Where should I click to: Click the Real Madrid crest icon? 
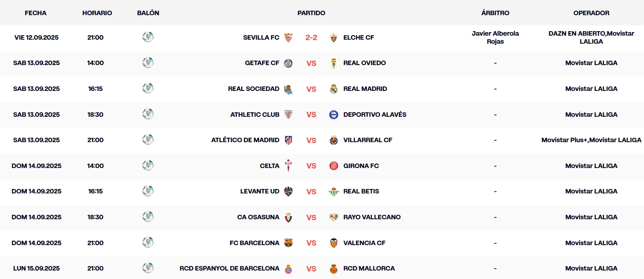pos(334,89)
